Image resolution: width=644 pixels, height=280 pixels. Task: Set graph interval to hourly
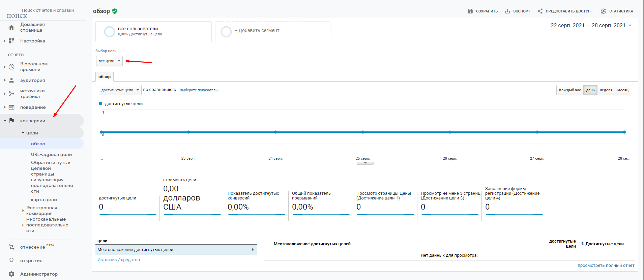click(x=570, y=90)
